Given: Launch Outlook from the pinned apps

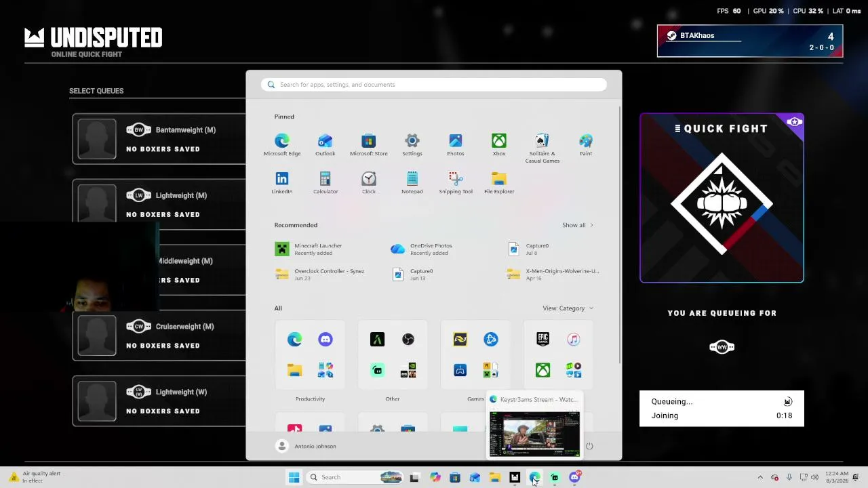Looking at the screenshot, I should click(325, 144).
